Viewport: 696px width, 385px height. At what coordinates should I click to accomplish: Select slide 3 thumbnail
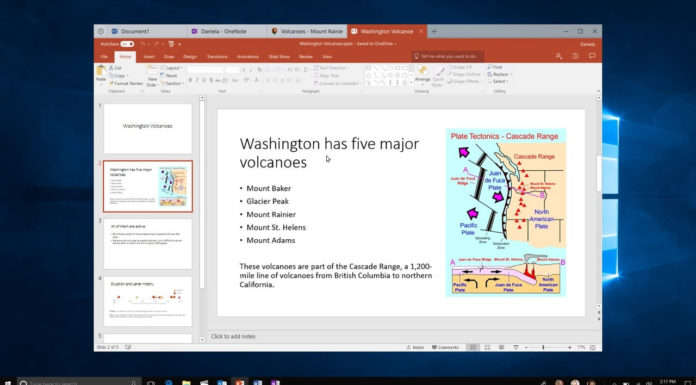[148, 244]
